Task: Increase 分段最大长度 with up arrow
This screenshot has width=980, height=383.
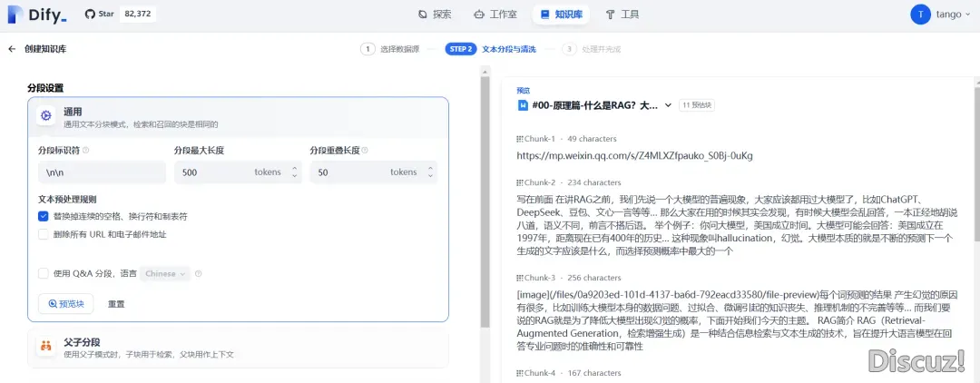Action: click(294, 168)
